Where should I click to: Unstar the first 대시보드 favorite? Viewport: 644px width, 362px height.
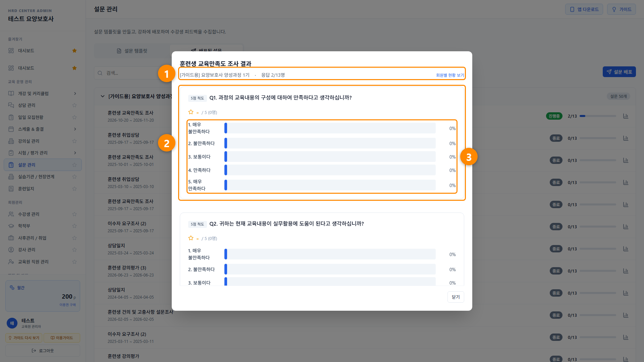click(74, 51)
